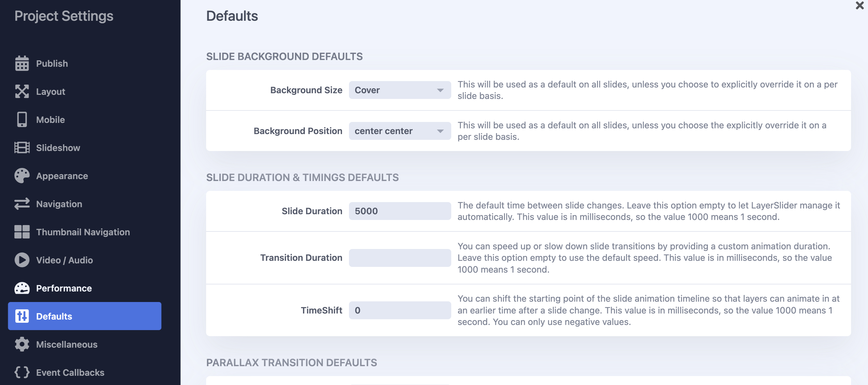The image size is (868, 385).
Task: Click the Appearance palette icon
Action: coord(22,176)
